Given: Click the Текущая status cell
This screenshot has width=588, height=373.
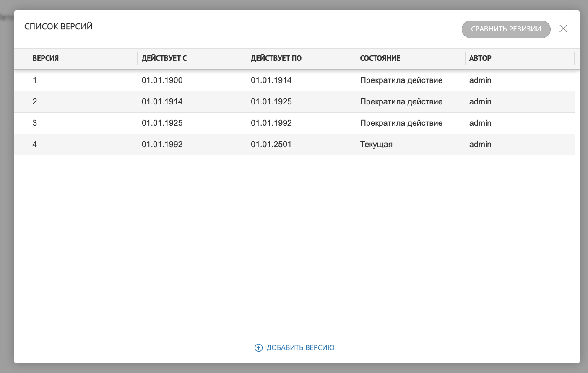Looking at the screenshot, I should pyautogui.click(x=376, y=145).
